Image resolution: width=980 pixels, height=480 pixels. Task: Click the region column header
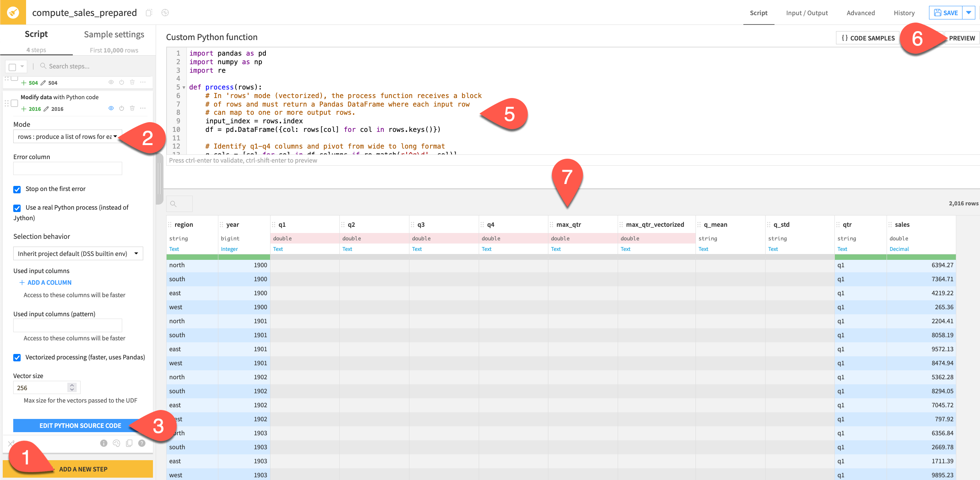(184, 224)
